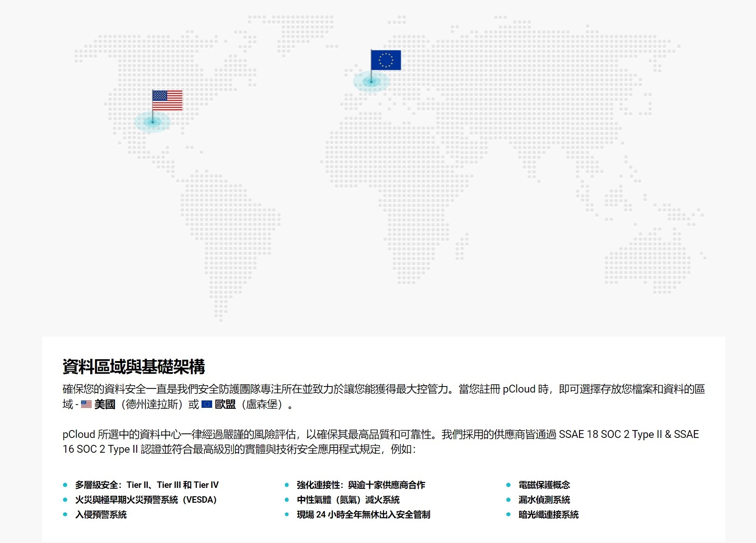756x543 pixels.
Task: Click the small US flag in the paragraph
Action: click(x=86, y=405)
